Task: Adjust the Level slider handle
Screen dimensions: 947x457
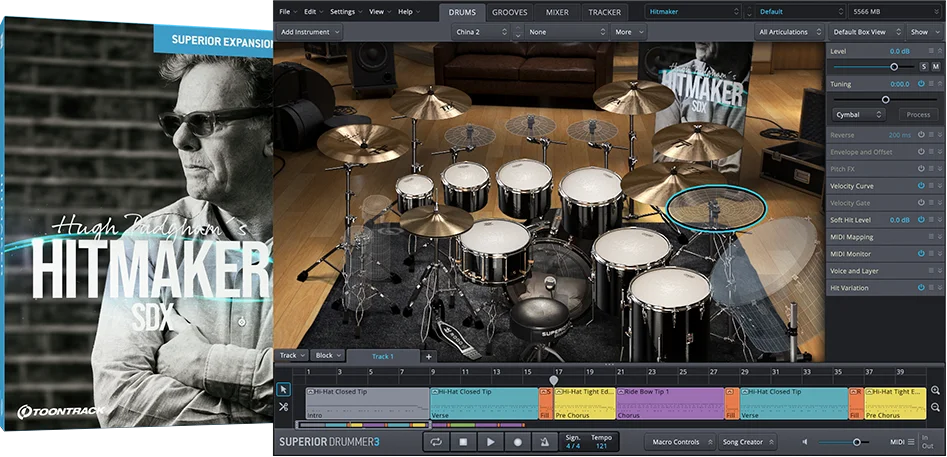Action: click(x=894, y=66)
